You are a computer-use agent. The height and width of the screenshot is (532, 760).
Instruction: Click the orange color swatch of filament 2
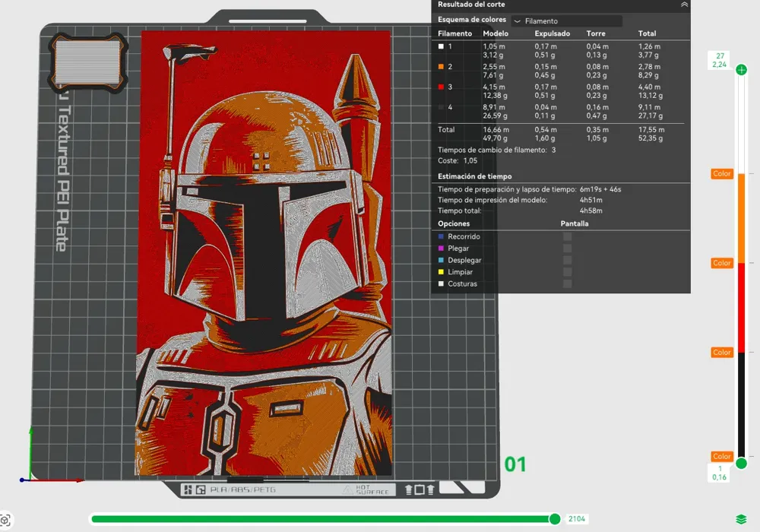click(441, 67)
